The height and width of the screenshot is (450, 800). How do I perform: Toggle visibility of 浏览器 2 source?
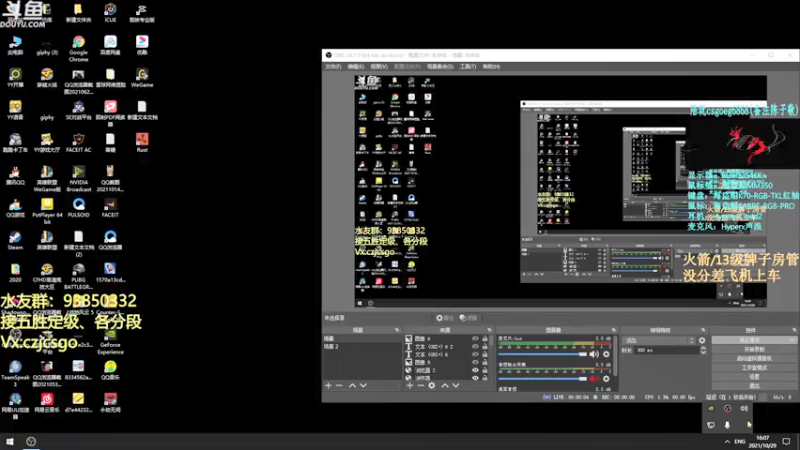[475, 370]
